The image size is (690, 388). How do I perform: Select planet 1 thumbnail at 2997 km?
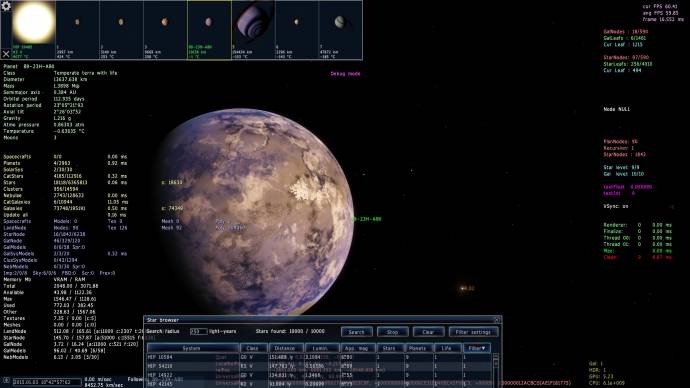(77, 30)
